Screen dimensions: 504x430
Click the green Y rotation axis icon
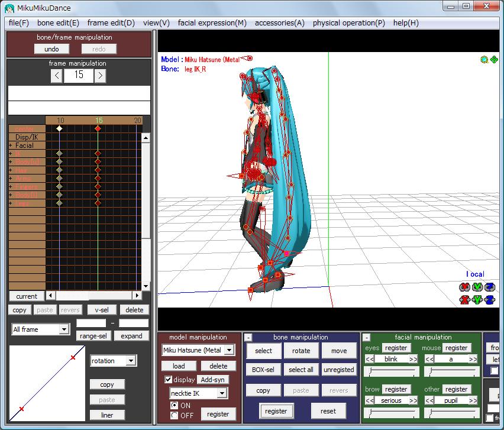click(477, 287)
